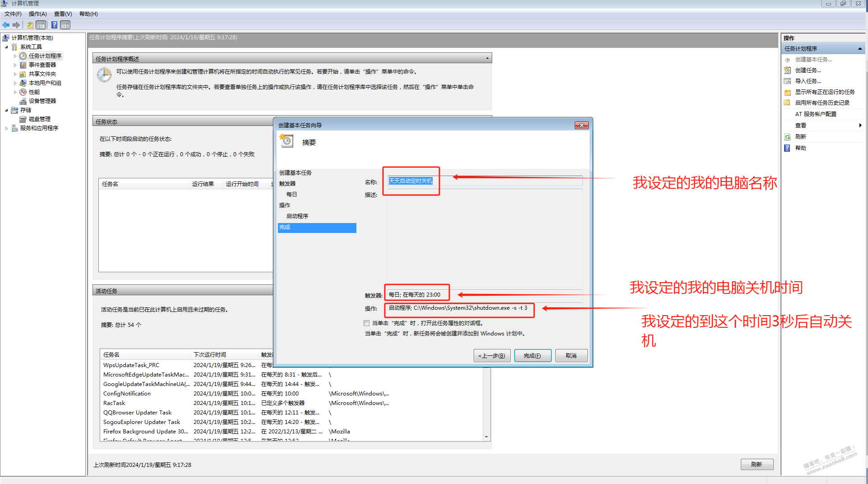The width and height of the screenshot is (868, 484).
Task: Collapse the 任务计划程序概述 section
Action: [x=487, y=59]
